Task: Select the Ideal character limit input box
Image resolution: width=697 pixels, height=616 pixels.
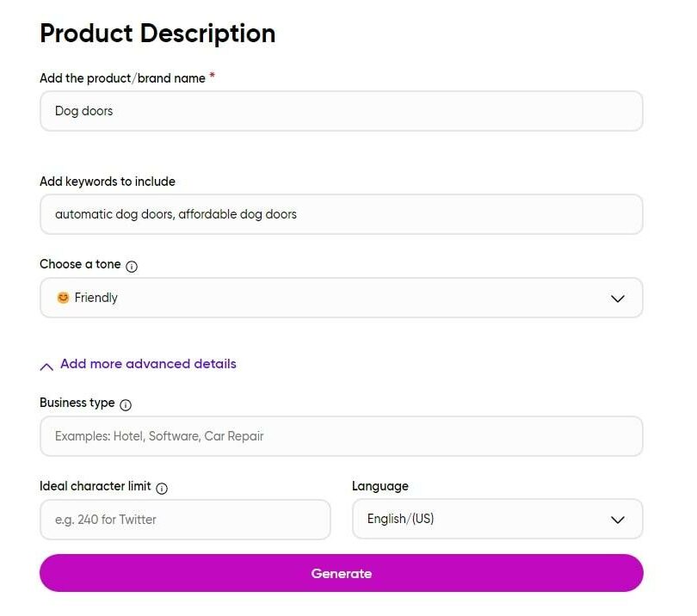Action: tap(185, 520)
